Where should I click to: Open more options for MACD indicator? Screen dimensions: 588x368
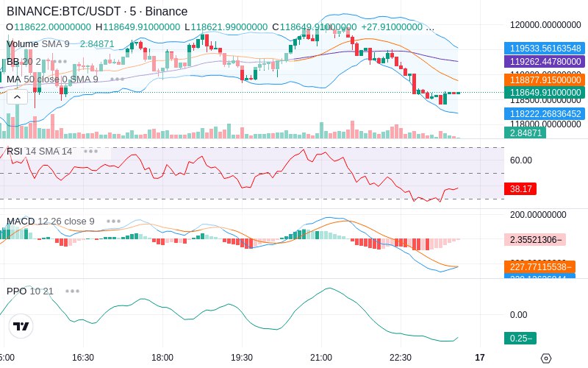pos(113,222)
